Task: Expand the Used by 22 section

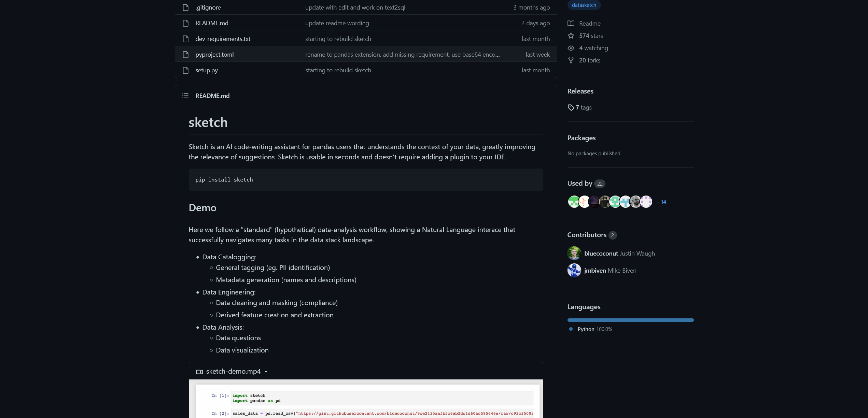Action: click(x=586, y=183)
